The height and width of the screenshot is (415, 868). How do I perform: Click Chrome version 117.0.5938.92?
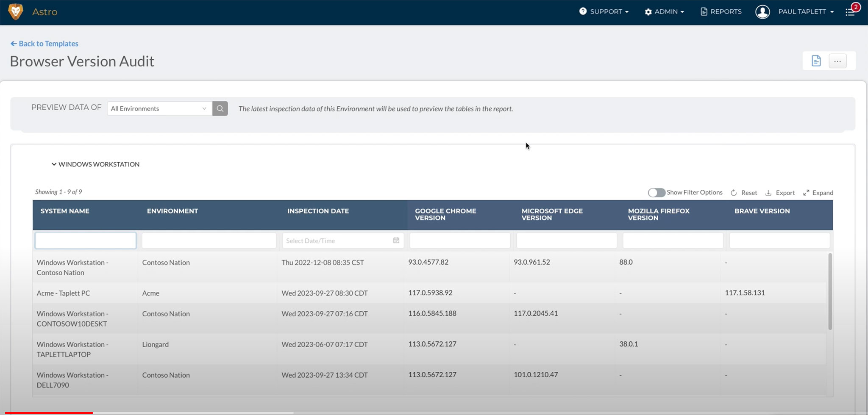tap(430, 293)
